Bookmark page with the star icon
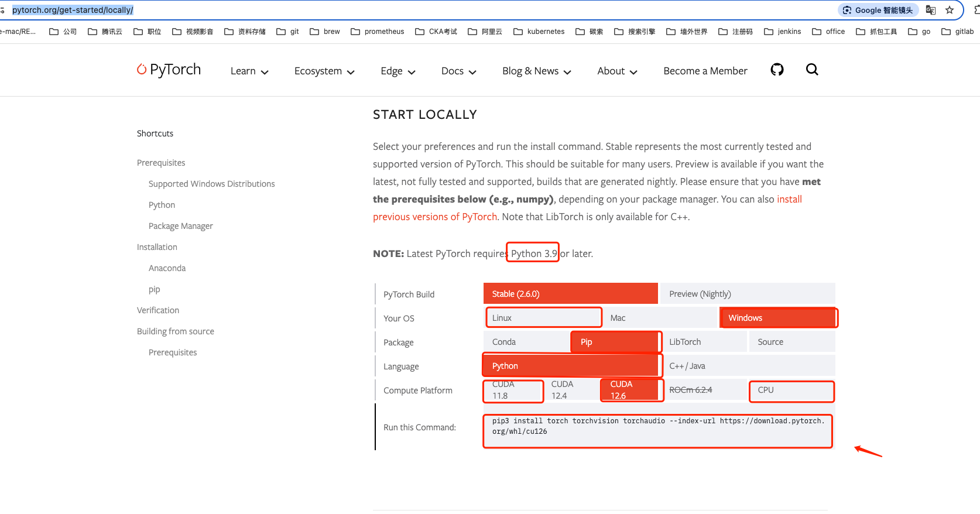The height and width of the screenshot is (514, 980). 950,10
